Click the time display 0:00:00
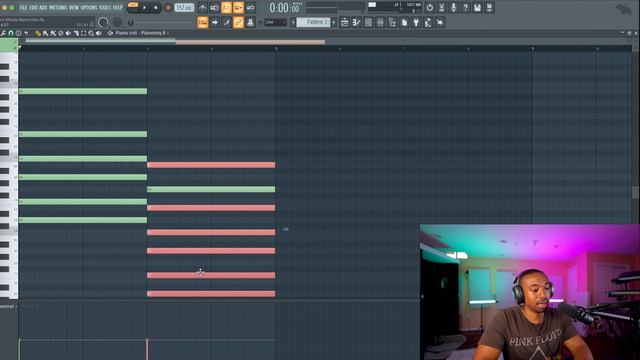Viewport: 640px width, 360px height. 284,8
